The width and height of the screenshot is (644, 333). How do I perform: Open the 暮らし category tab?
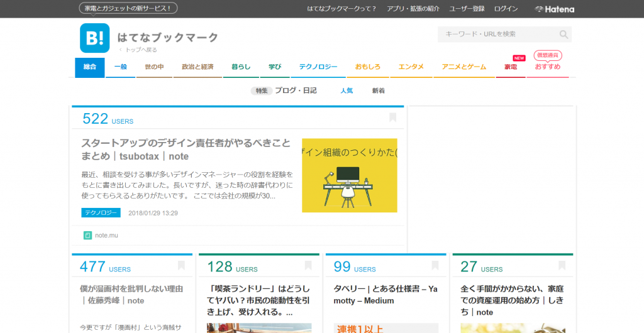click(241, 67)
